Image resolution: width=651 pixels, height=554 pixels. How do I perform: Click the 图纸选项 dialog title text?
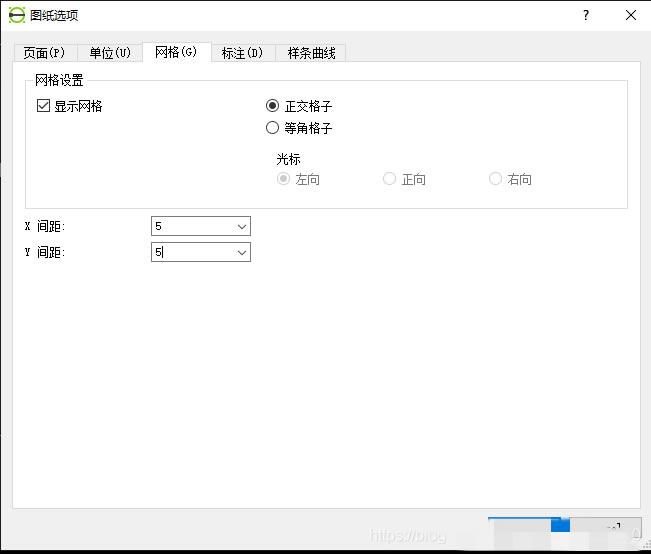tap(54, 15)
